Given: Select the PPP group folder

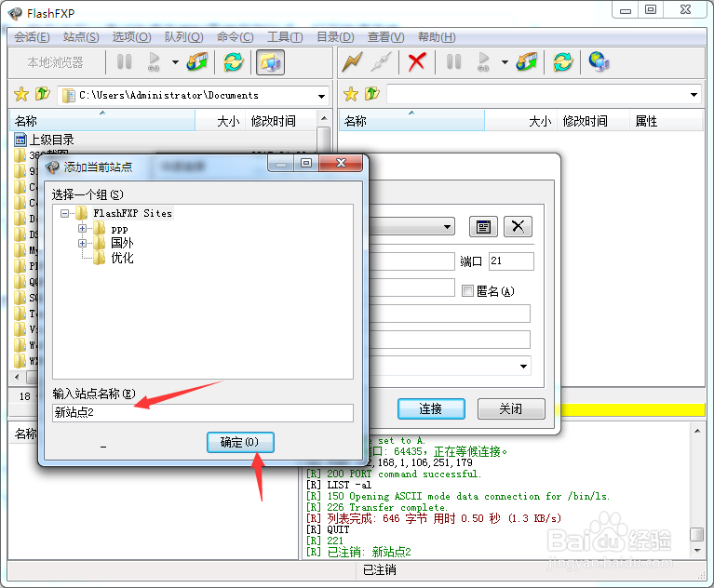Looking at the screenshot, I should [x=119, y=230].
